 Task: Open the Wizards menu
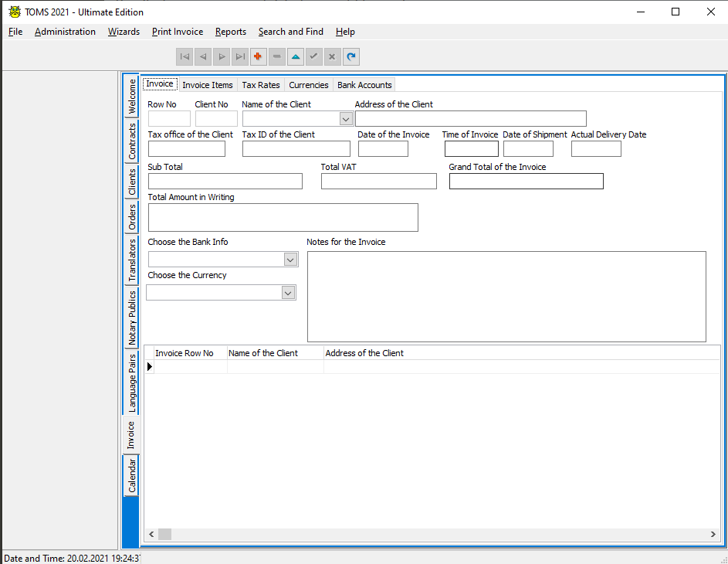124,32
